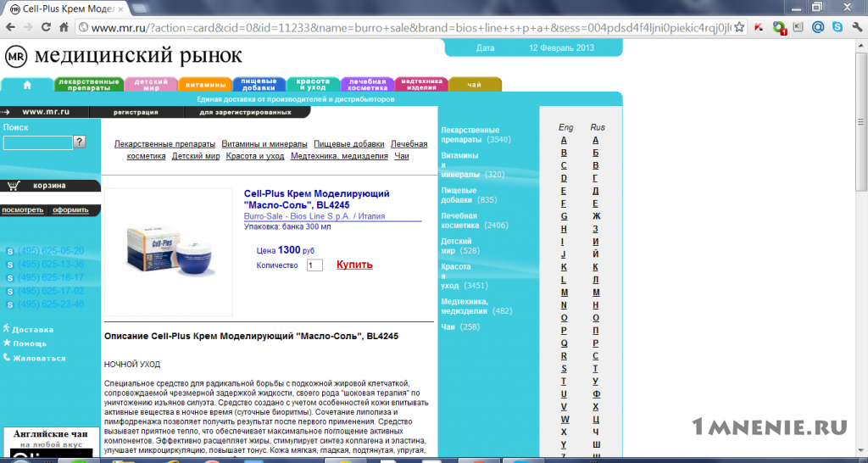
Task: Switch to the чай tab
Action: click(475, 85)
